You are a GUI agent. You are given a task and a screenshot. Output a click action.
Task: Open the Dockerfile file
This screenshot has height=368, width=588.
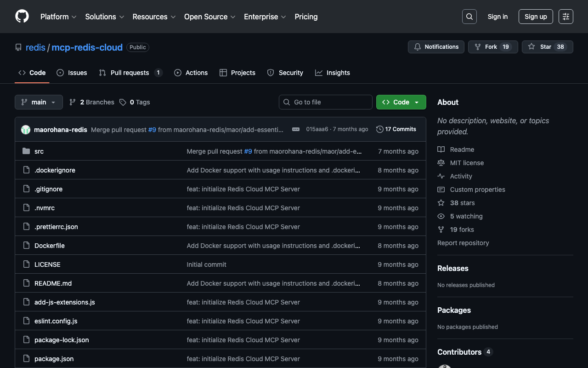point(50,246)
